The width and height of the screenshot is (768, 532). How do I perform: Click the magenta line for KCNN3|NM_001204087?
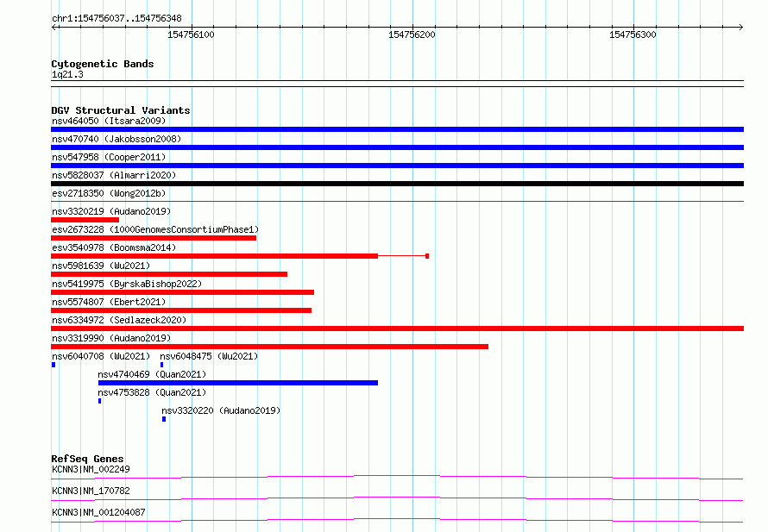click(x=397, y=520)
